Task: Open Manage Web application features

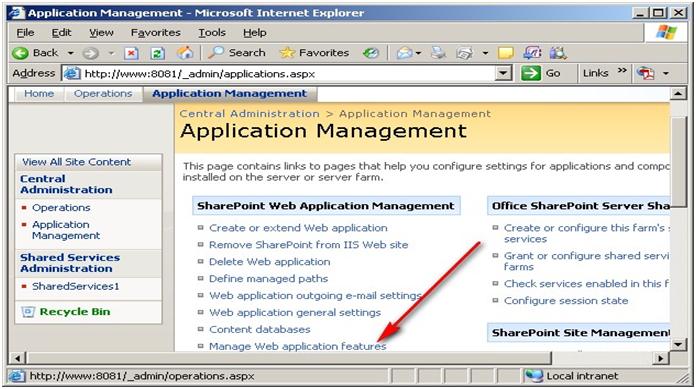Action: [x=297, y=346]
